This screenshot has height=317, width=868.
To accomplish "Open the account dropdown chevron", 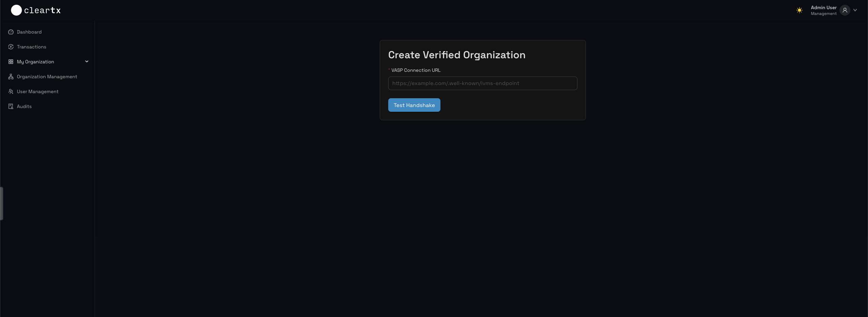I will pos(855,10).
